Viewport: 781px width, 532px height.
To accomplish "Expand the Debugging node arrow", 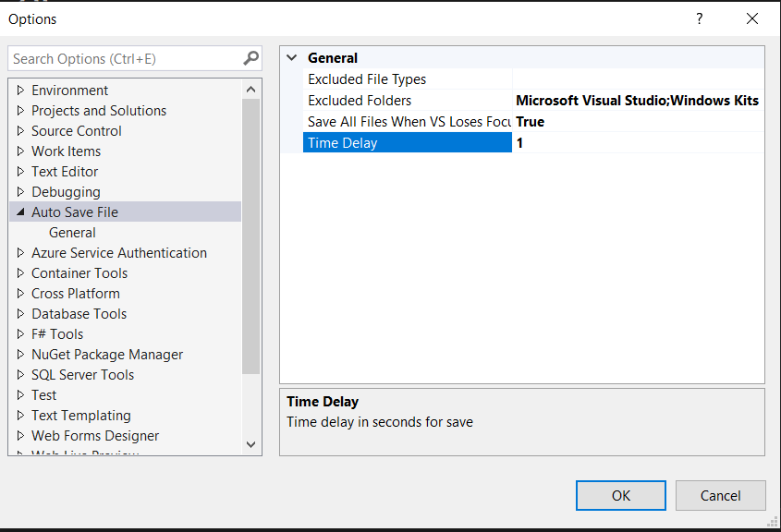I will point(20,191).
